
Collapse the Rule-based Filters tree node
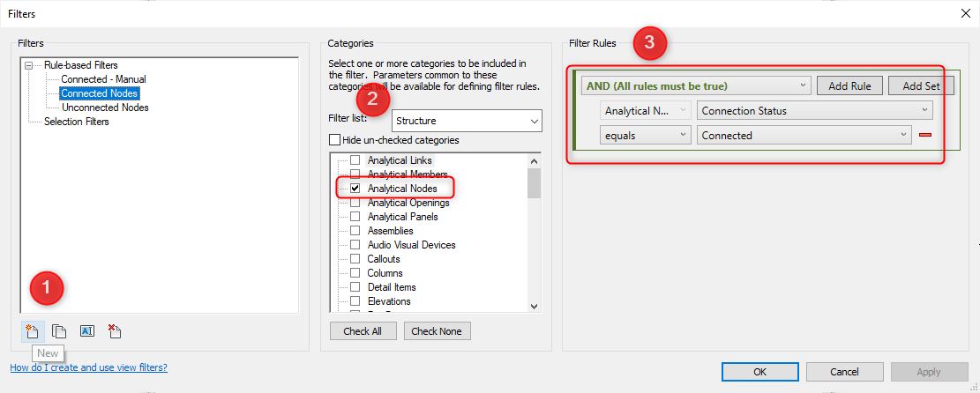(30, 65)
